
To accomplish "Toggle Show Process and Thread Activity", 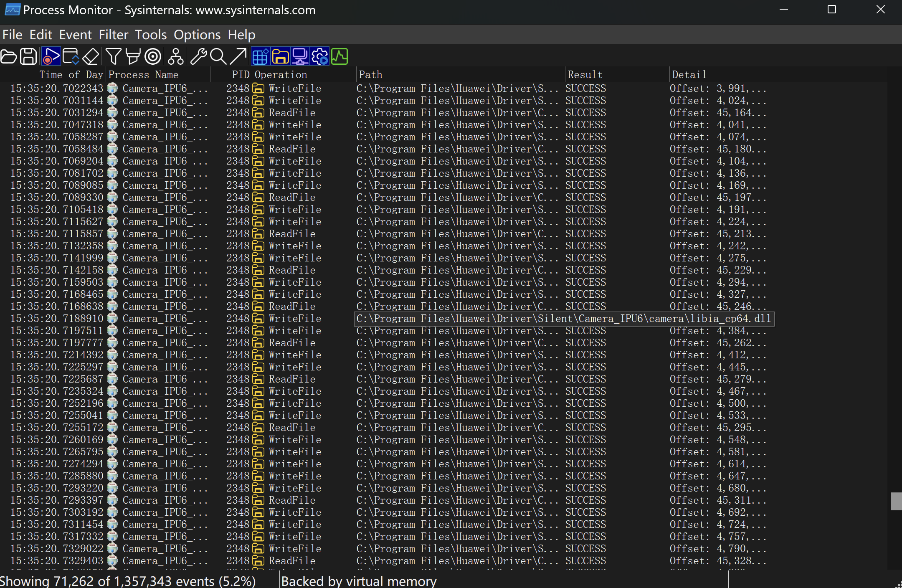I will point(320,56).
